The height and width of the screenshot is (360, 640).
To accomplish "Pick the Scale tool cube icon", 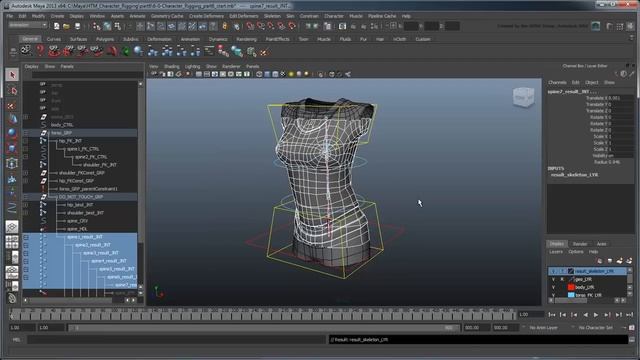I will point(12,148).
